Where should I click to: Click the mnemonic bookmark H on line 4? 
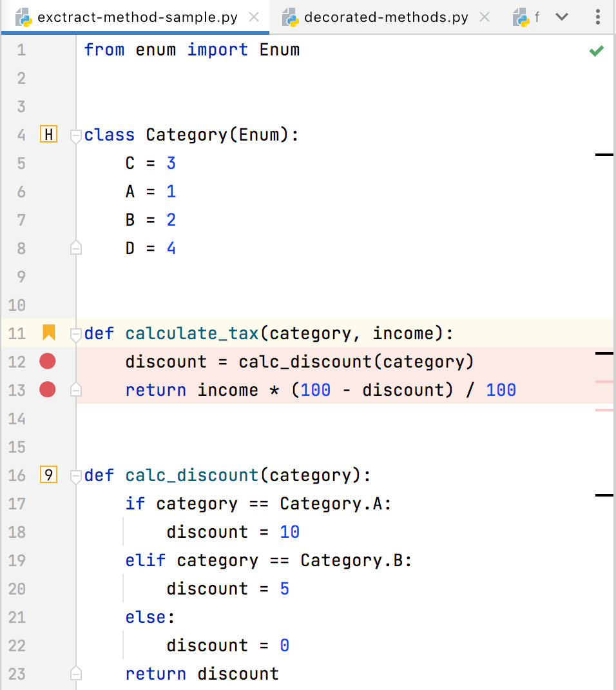click(49, 134)
